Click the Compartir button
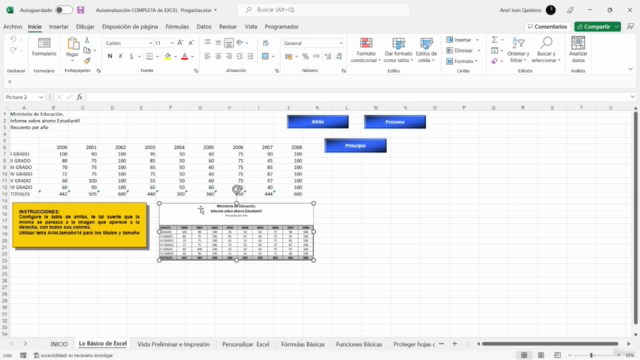640x360 pixels. [594, 27]
